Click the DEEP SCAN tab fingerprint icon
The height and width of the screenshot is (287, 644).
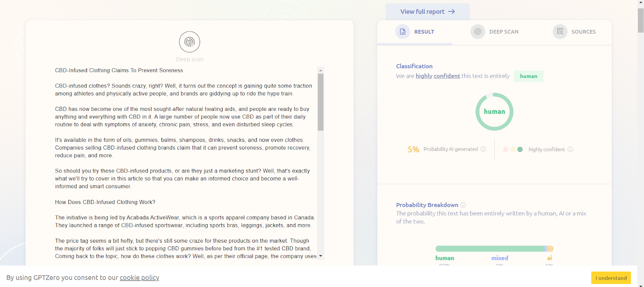(478, 31)
